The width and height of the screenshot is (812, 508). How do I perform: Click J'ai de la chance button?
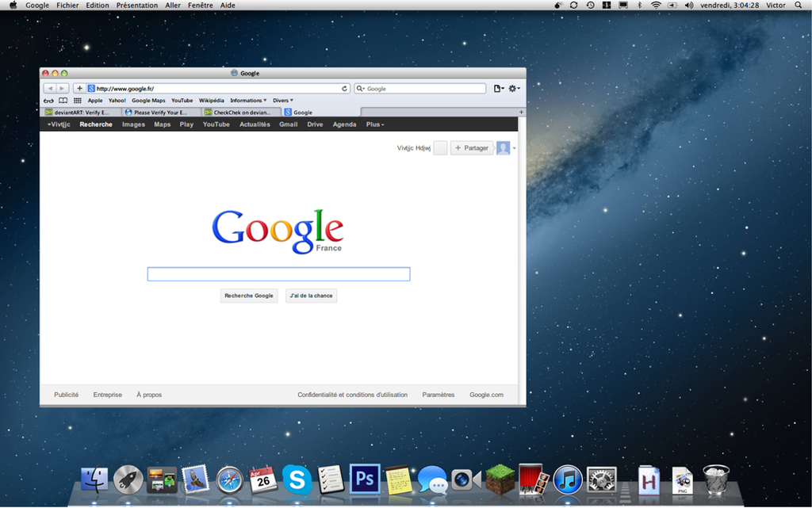[311, 296]
